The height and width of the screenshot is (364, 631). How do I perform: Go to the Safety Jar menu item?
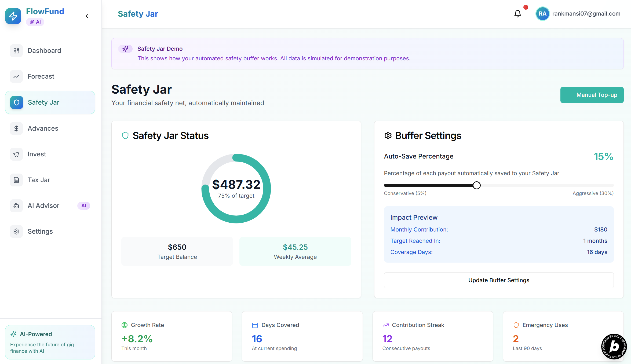[x=50, y=102]
